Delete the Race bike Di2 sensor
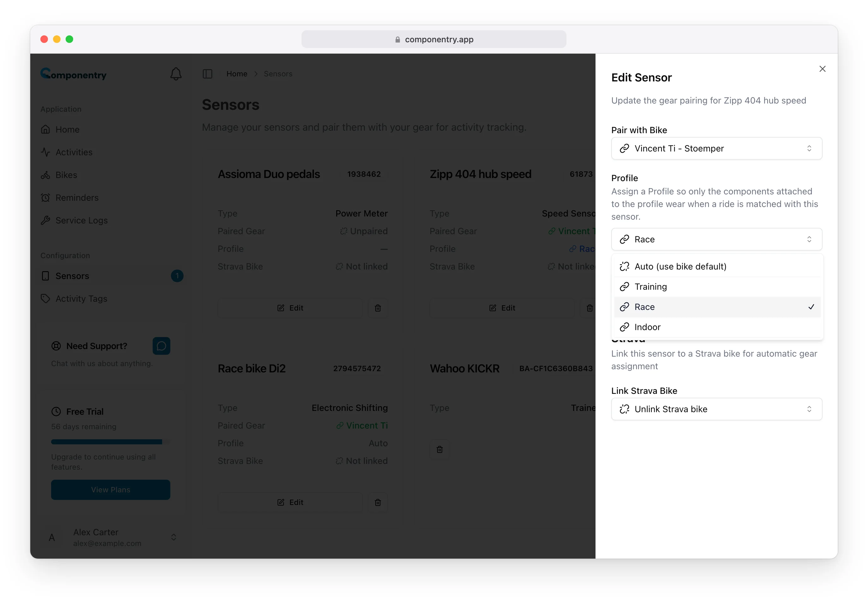868x599 pixels. [378, 502]
